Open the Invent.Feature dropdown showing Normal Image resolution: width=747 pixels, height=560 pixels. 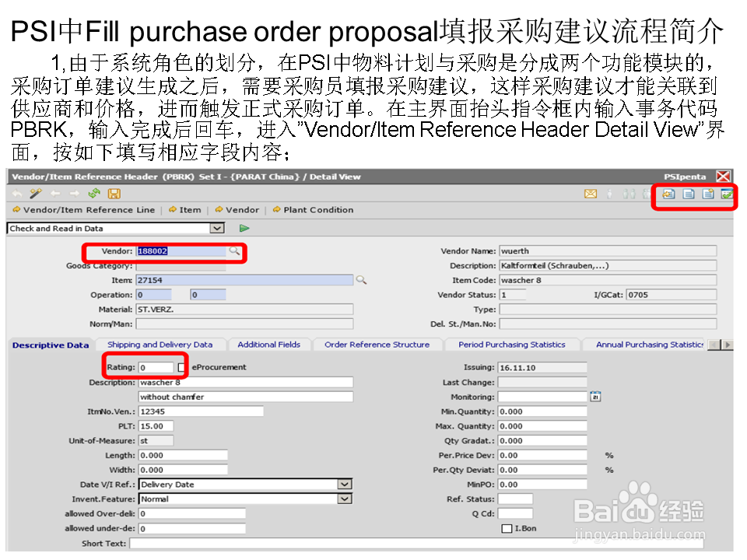[x=344, y=499]
